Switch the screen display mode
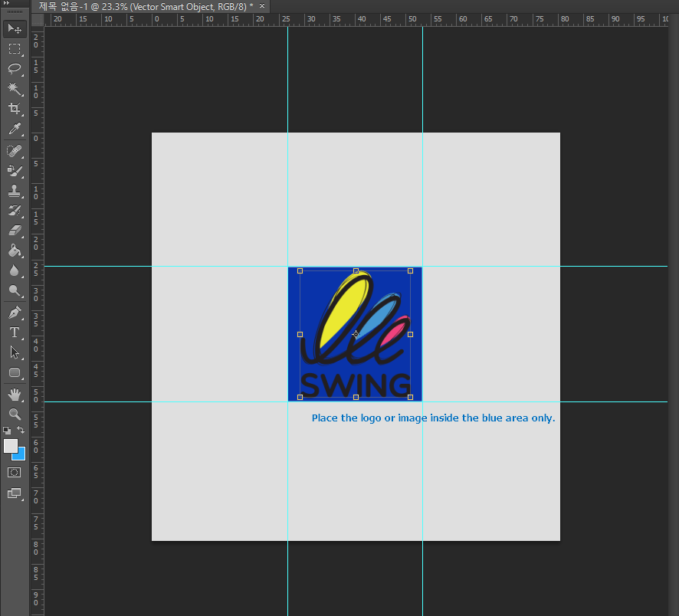 coord(15,493)
